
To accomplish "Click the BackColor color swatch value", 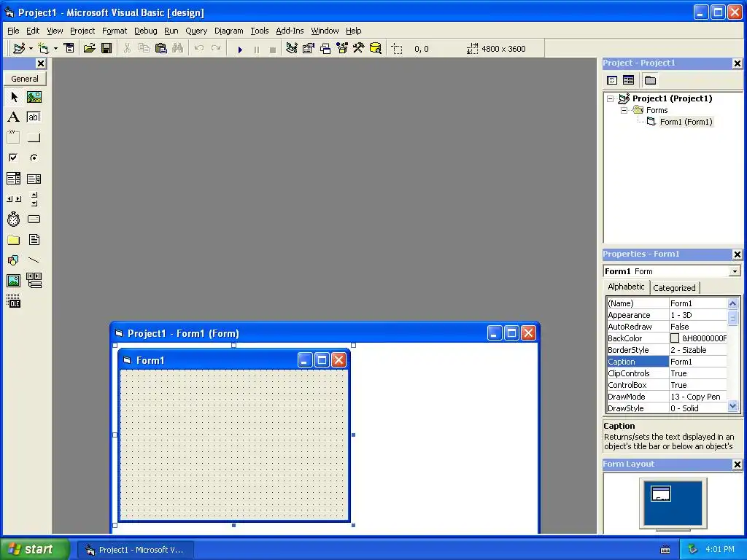I will pyautogui.click(x=675, y=338).
